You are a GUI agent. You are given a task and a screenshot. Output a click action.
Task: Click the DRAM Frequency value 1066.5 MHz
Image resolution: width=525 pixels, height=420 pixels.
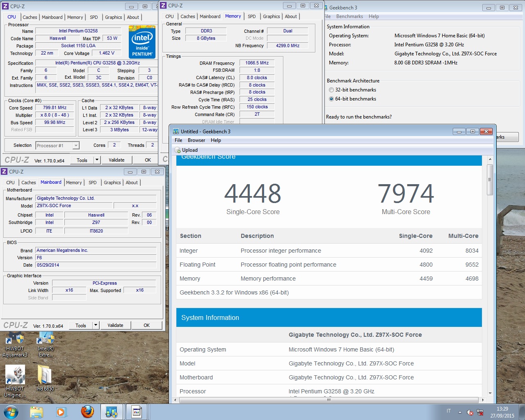pos(257,63)
